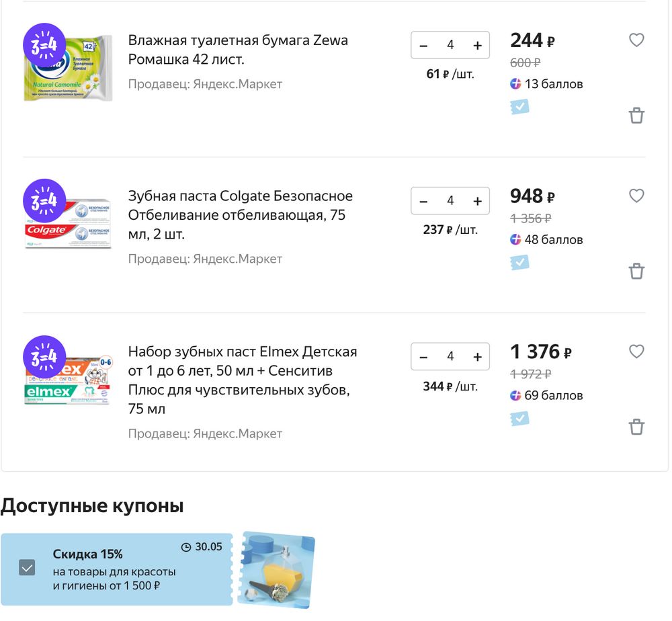The height and width of the screenshot is (621, 672).
Task: Open Colgate Безопасное Отбеливание product page
Action: pos(241,215)
